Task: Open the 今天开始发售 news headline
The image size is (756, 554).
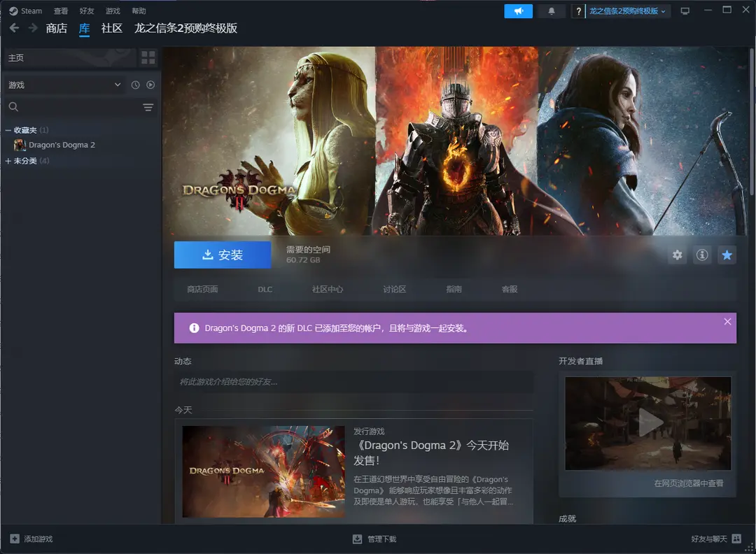Action: (431, 453)
